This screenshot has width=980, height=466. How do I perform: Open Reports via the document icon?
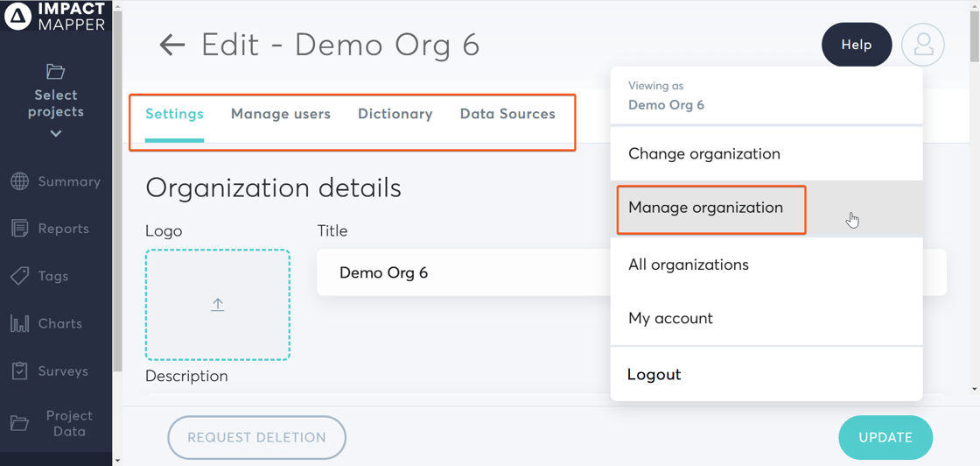20,229
